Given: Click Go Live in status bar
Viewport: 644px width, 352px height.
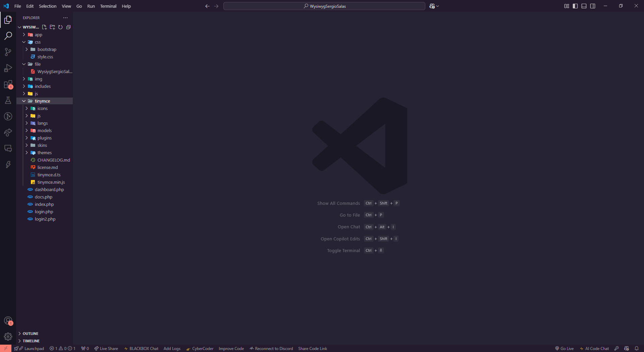Looking at the screenshot, I should [564, 349].
